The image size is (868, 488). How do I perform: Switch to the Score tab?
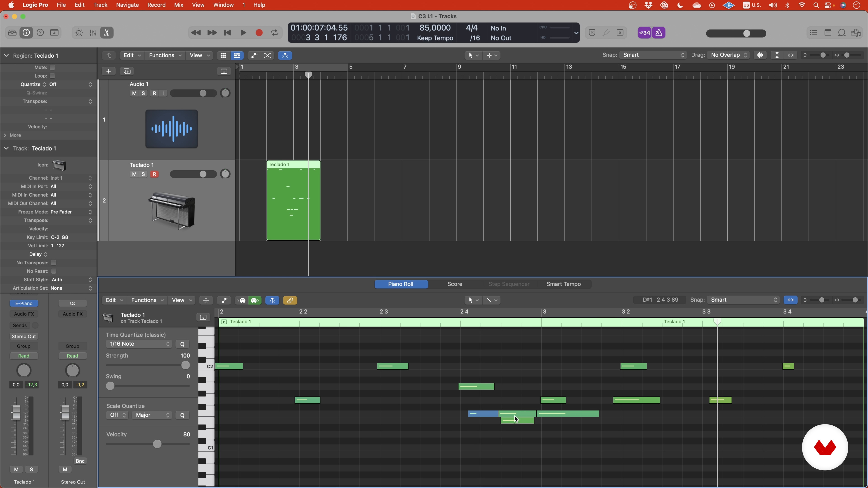455,284
